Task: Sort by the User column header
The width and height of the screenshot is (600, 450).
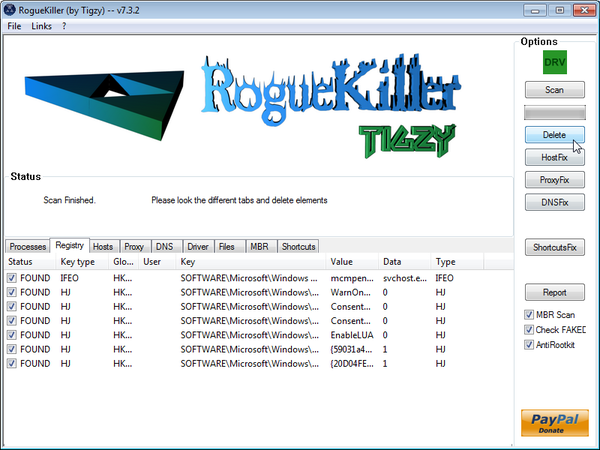Action: click(x=157, y=262)
